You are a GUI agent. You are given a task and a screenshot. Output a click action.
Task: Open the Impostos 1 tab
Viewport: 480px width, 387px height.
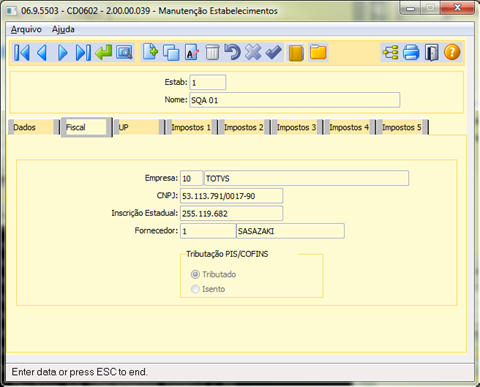point(191,127)
